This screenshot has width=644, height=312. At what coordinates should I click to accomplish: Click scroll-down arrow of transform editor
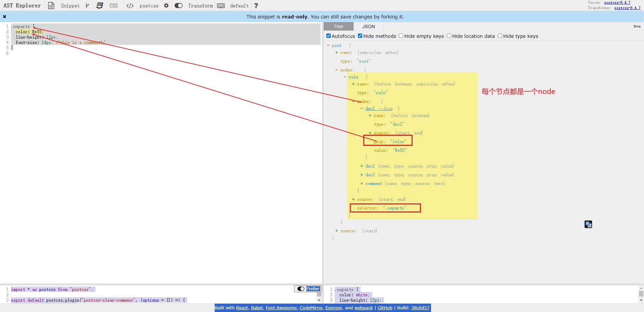319,300
